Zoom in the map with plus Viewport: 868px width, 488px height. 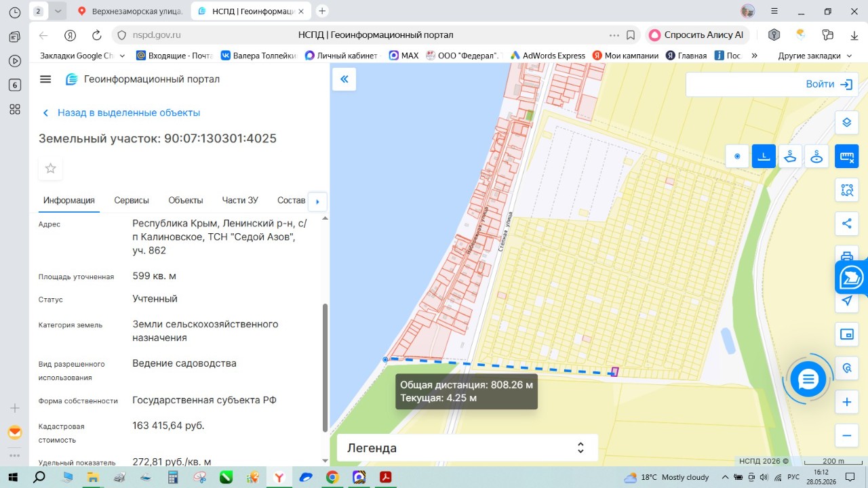(846, 402)
